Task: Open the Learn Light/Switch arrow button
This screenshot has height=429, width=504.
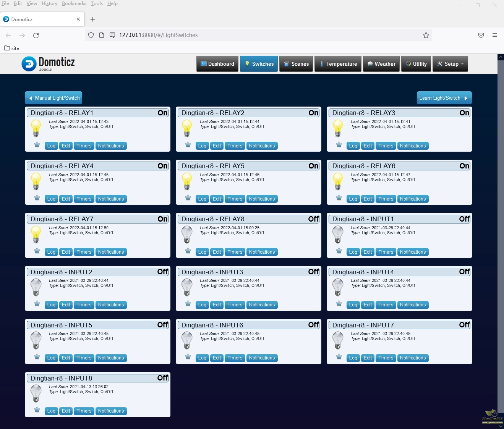Action: [444, 98]
